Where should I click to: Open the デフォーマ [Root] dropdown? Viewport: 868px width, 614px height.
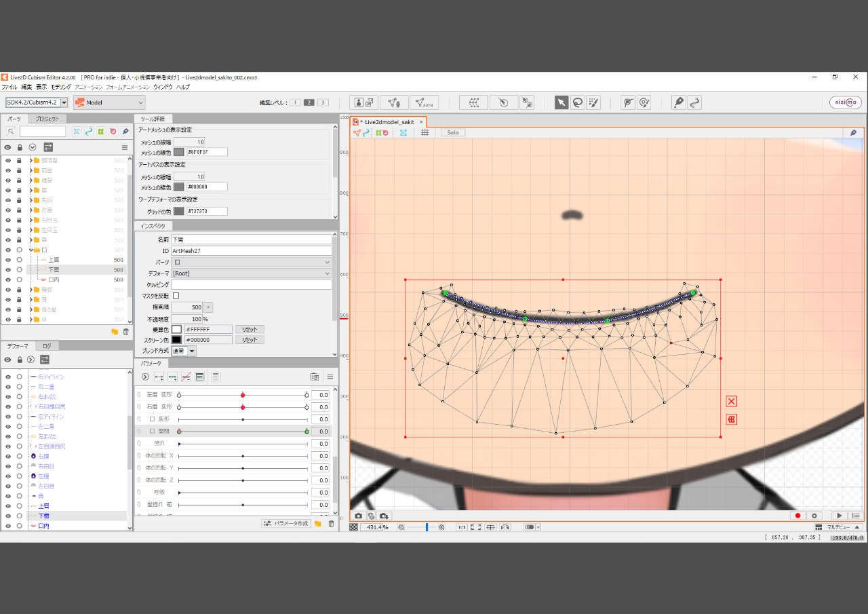pyautogui.click(x=252, y=273)
